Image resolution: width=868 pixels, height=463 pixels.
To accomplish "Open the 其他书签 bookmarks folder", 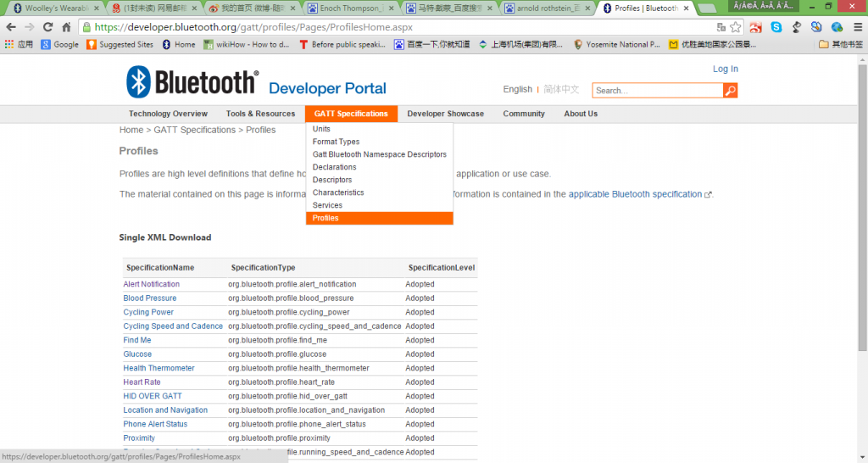I will point(840,44).
